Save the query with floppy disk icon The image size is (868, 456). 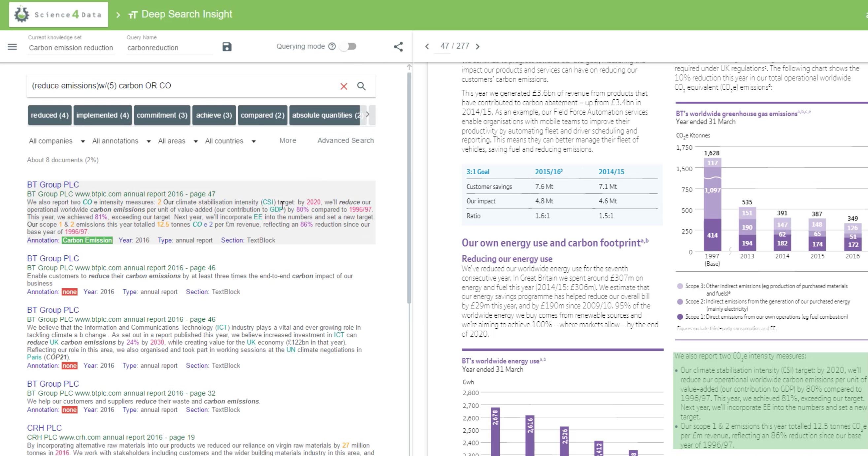coord(227,47)
